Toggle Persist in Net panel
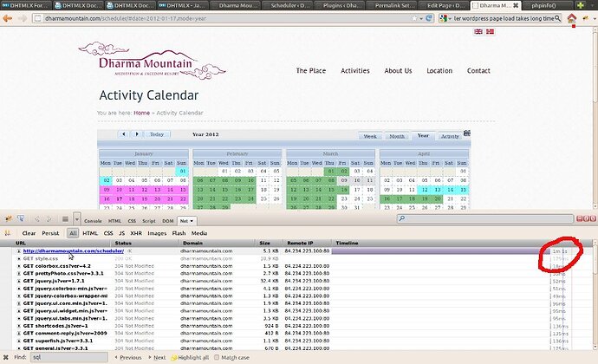The width and height of the screenshot is (598, 364). pyautogui.click(x=50, y=233)
